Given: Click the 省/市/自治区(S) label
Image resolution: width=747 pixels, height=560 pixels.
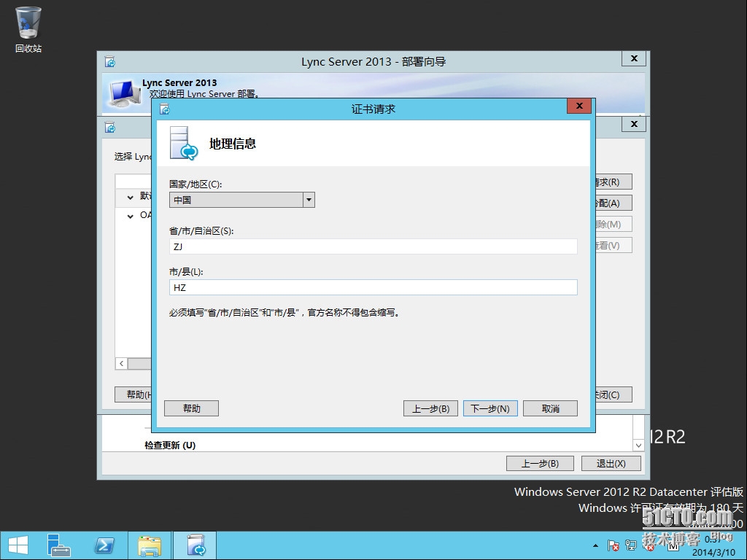Looking at the screenshot, I should point(201,231).
